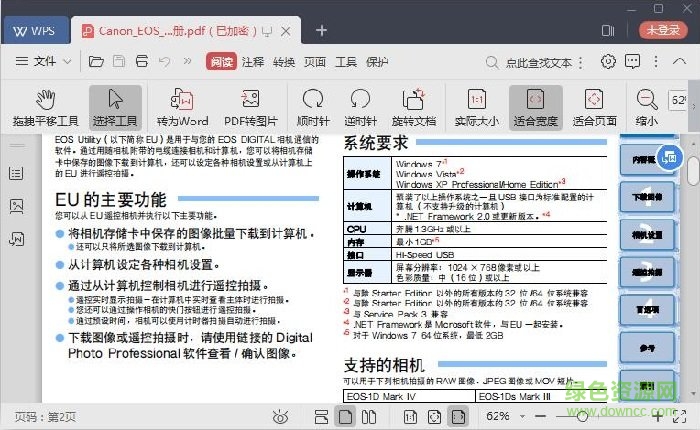Toggle fit width (适合宽度) view
Viewport: 700px width, 430px height.
tap(535, 107)
